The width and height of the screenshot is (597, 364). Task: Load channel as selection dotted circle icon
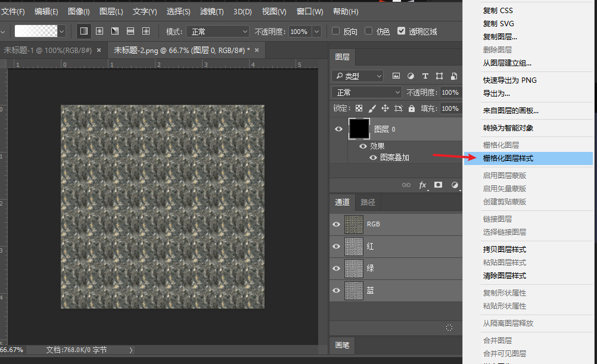[x=449, y=328]
